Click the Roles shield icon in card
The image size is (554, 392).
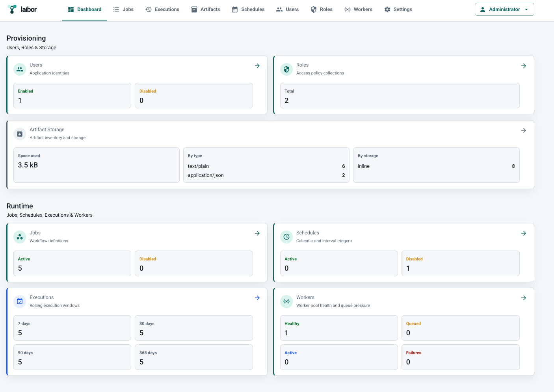point(286,69)
